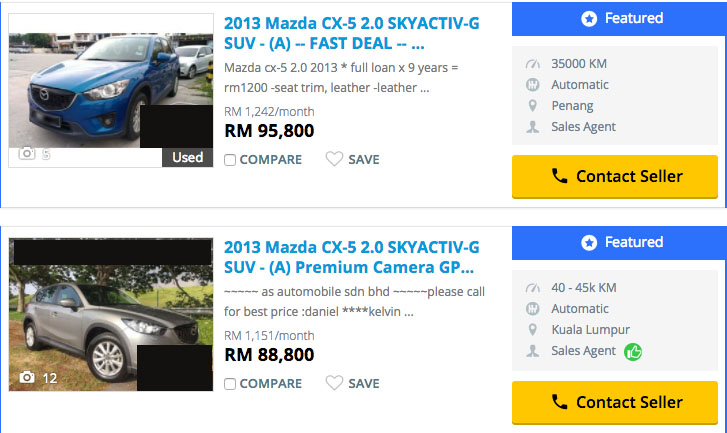Click green thumbs-up verified agent badge
The height and width of the screenshot is (433, 727).
(x=632, y=351)
